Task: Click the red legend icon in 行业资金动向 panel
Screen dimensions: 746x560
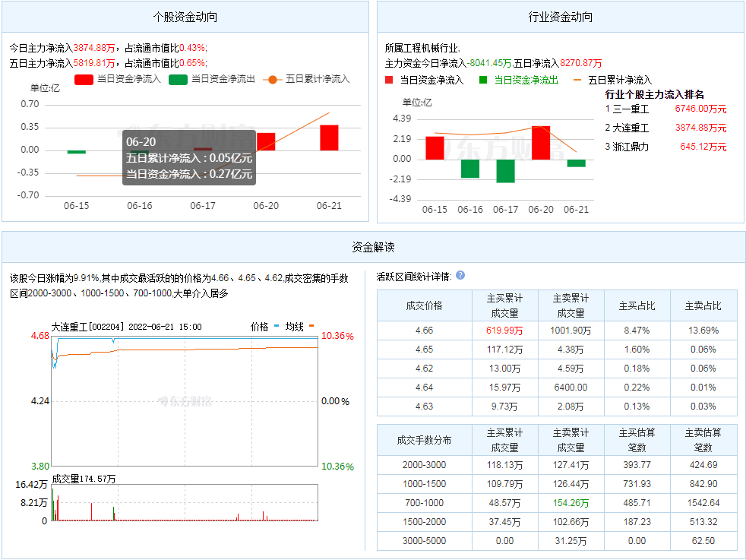Action: click(388, 78)
